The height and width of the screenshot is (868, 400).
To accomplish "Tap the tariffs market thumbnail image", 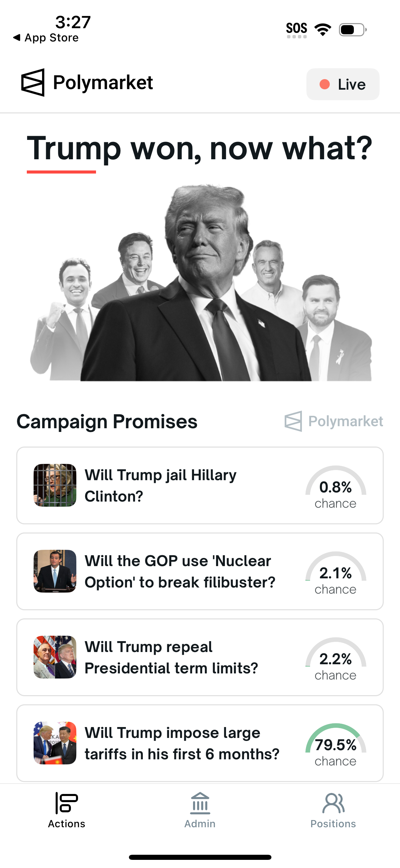I will [55, 743].
